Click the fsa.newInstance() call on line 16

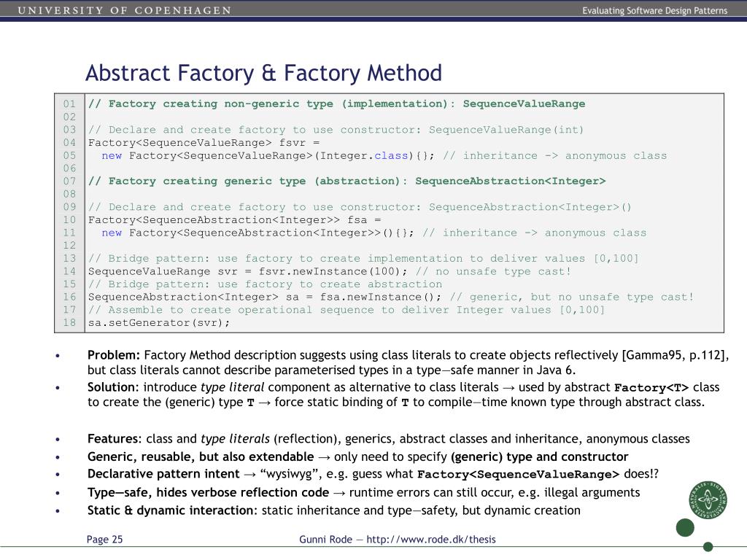(381, 297)
